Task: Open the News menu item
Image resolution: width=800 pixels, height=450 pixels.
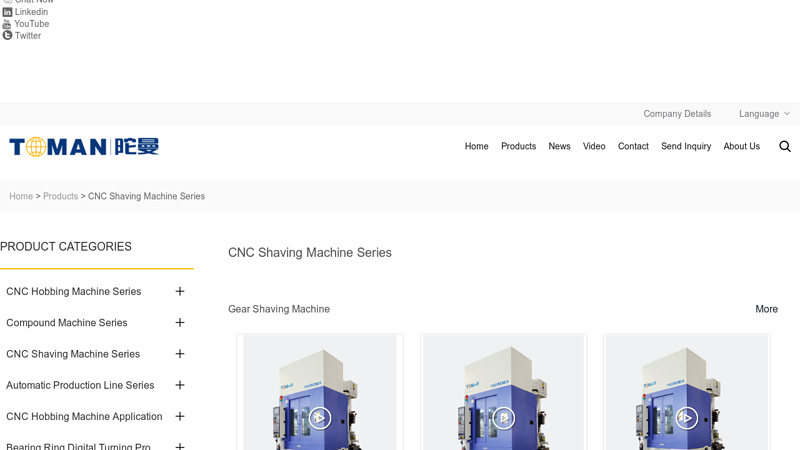Action: point(559,146)
